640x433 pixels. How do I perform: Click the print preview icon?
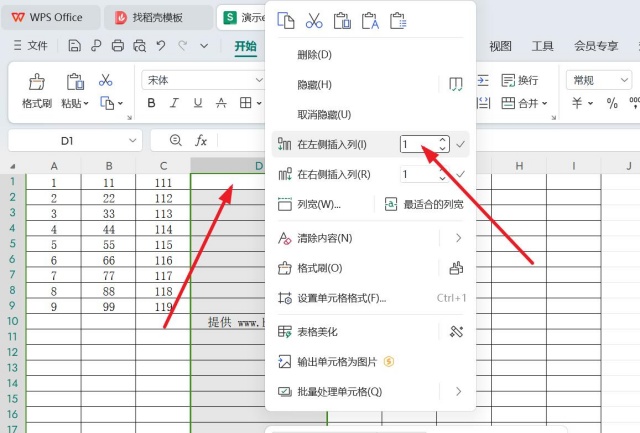point(139,45)
